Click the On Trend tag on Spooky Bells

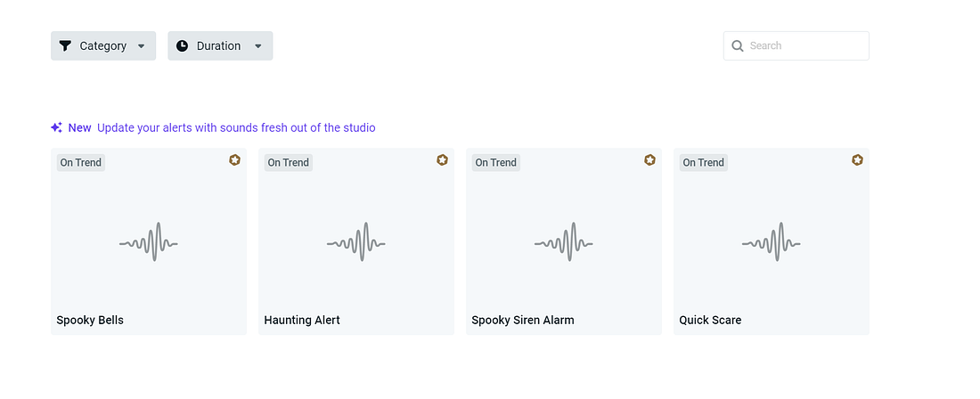tap(81, 162)
